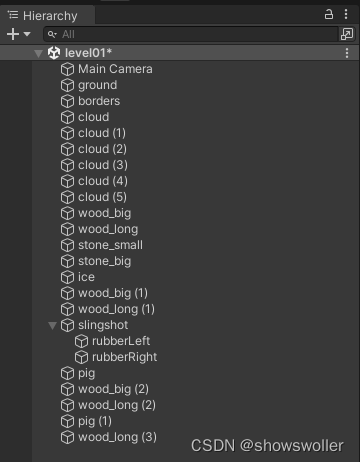Viewport: 360px width, 462px height.
Task: Select the cloud (3) object
Action: tap(103, 165)
